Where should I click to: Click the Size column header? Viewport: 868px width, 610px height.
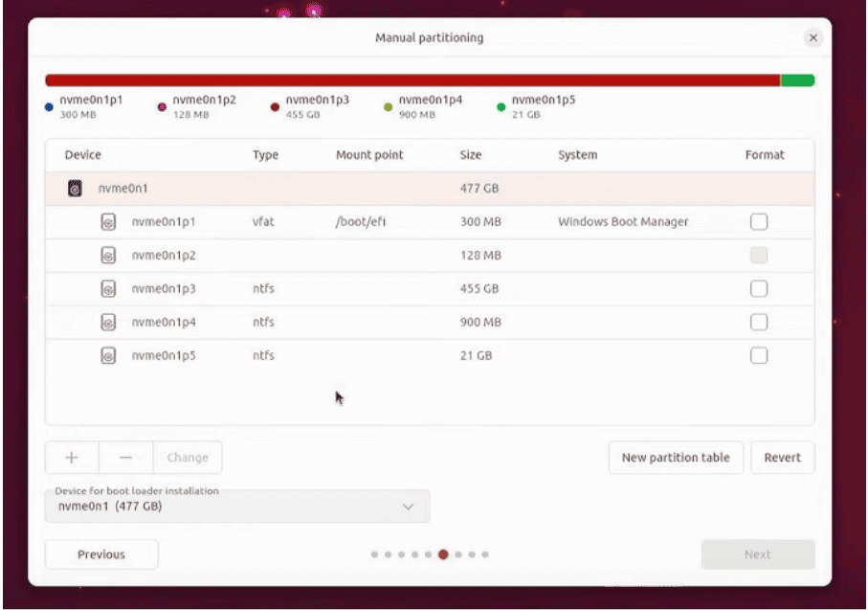point(471,155)
